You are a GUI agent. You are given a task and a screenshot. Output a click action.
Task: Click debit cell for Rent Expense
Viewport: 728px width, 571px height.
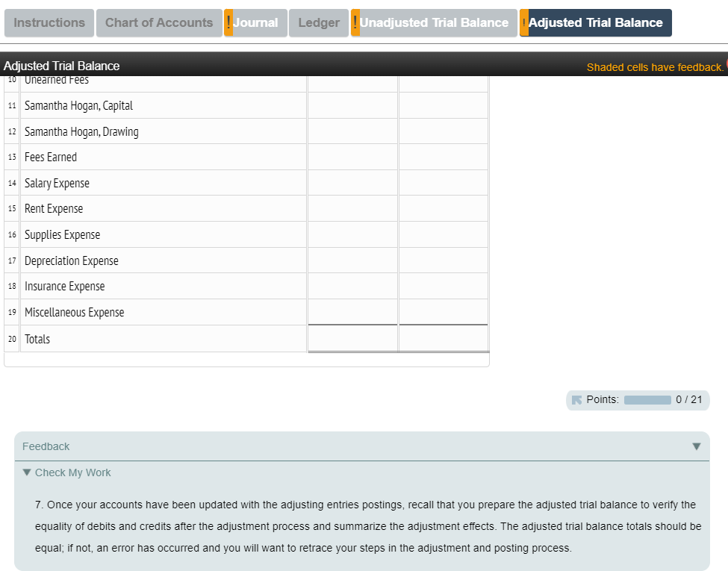tap(353, 208)
